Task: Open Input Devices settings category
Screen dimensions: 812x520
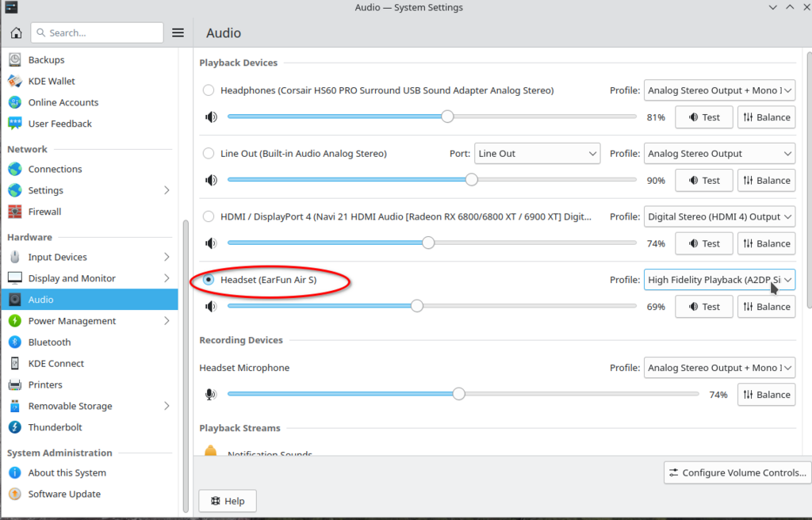Action: (x=58, y=257)
